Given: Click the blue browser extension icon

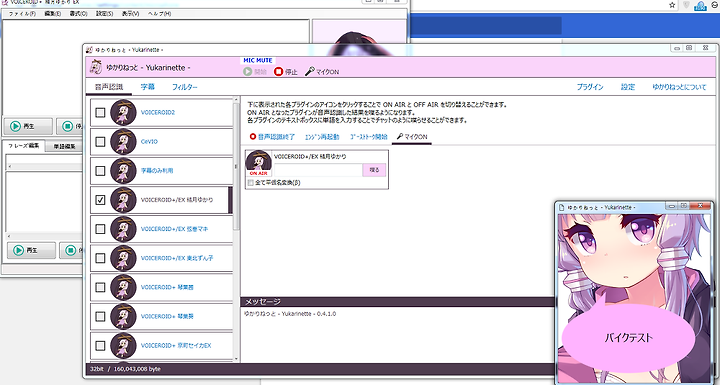Looking at the screenshot, I should click(700, 6).
